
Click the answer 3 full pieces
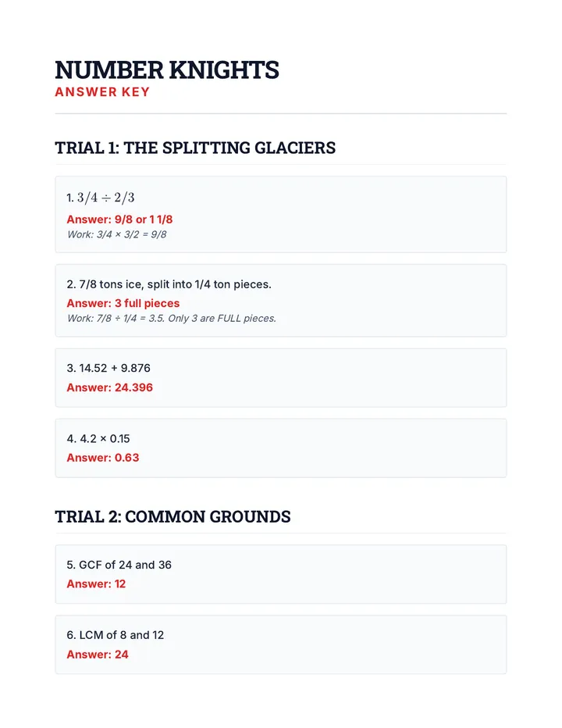coord(123,303)
